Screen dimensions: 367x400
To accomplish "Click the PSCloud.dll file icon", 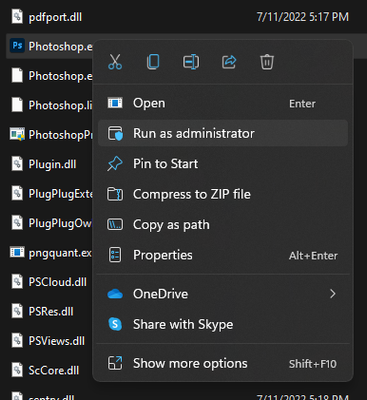I will tap(17, 281).
